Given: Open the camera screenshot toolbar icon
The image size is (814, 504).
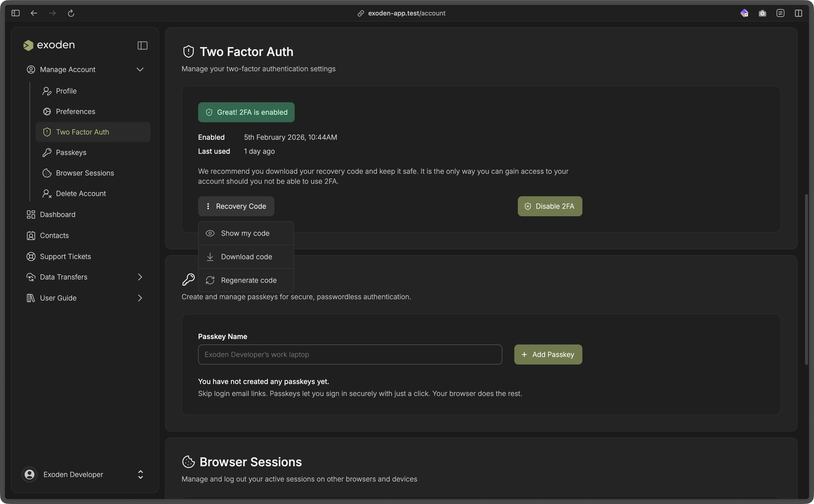Looking at the screenshot, I should (x=762, y=13).
